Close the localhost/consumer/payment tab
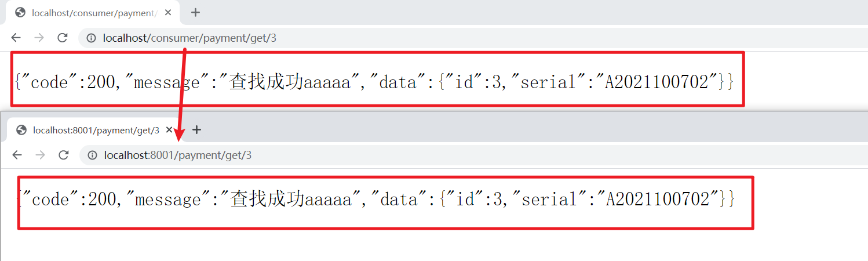Viewport: 868px width, 261px height. (x=169, y=13)
